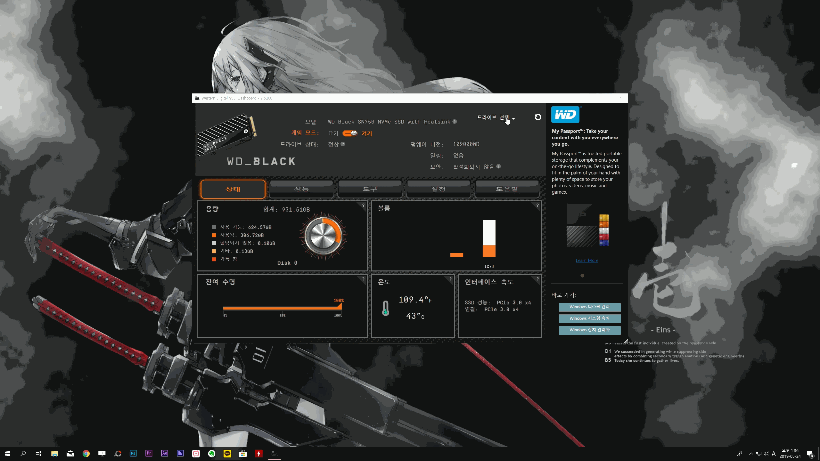Open the drive selection dropdown

point(496,118)
